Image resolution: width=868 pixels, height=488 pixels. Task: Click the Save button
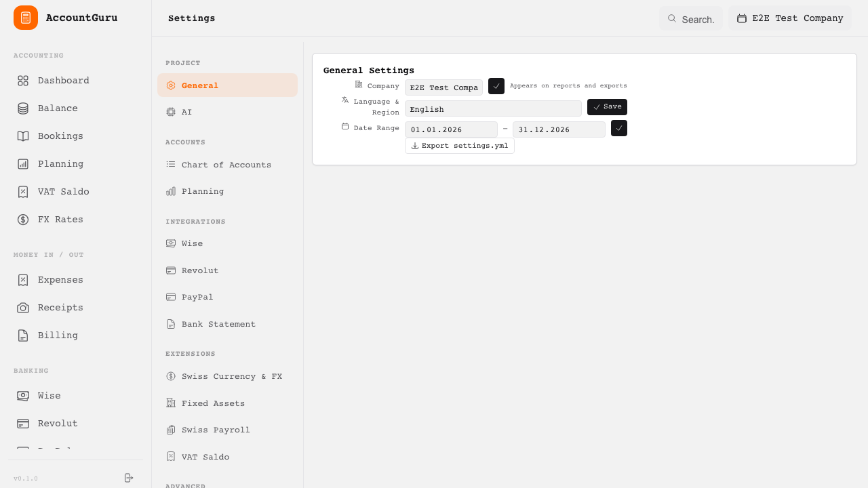coord(607,107)
